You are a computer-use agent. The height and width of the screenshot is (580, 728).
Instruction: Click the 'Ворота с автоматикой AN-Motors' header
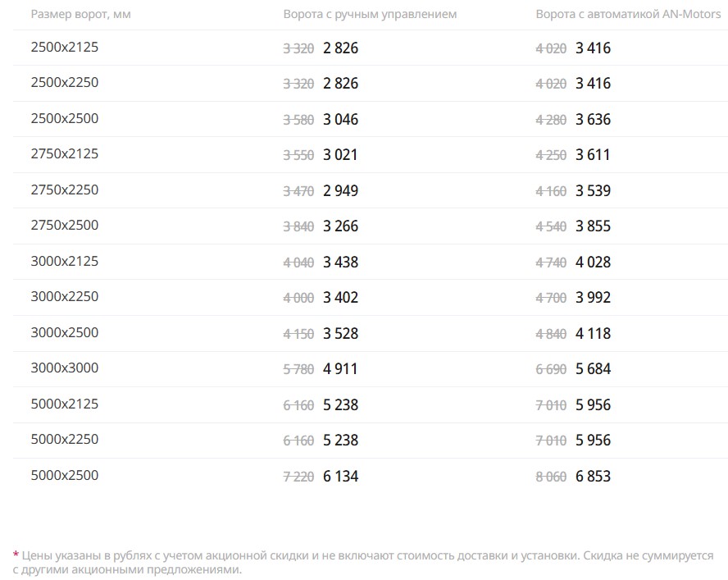[628, 15]
